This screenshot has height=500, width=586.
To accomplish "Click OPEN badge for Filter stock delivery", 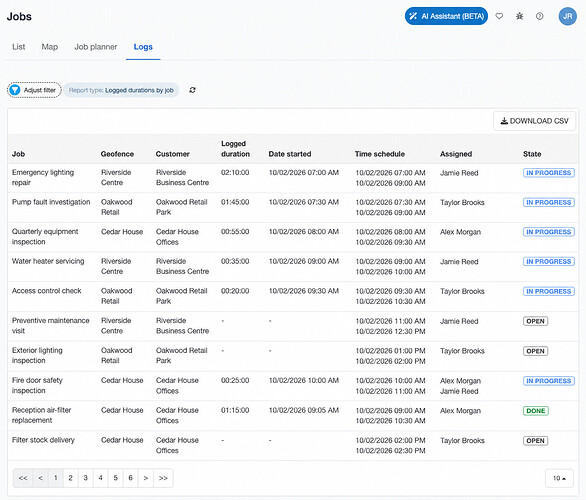I will pyautogui.click(x=535, y=441).
